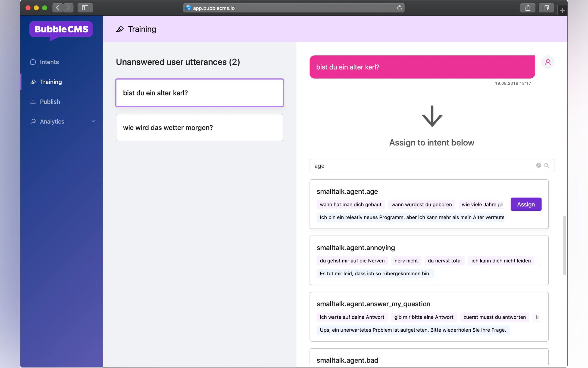
Task: Expand the Analytics submenu chevron
Action: 93,121
